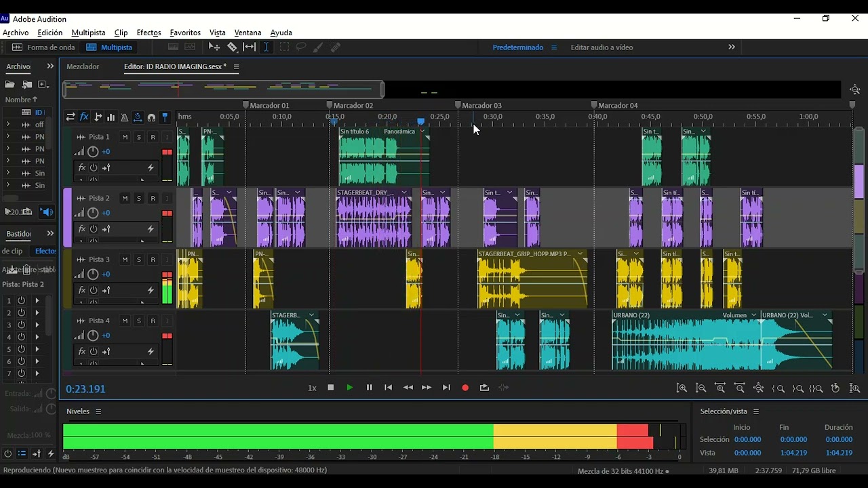Show more workspaces chevron
868x488 pixels.
pos(732,47)
